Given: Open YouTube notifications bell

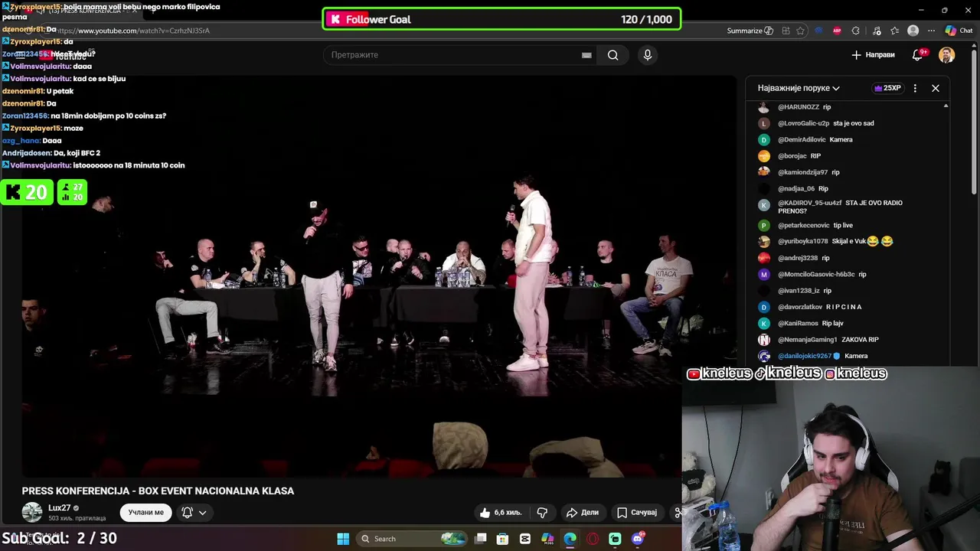Looking at the screenshot, I should coord(919,55).
